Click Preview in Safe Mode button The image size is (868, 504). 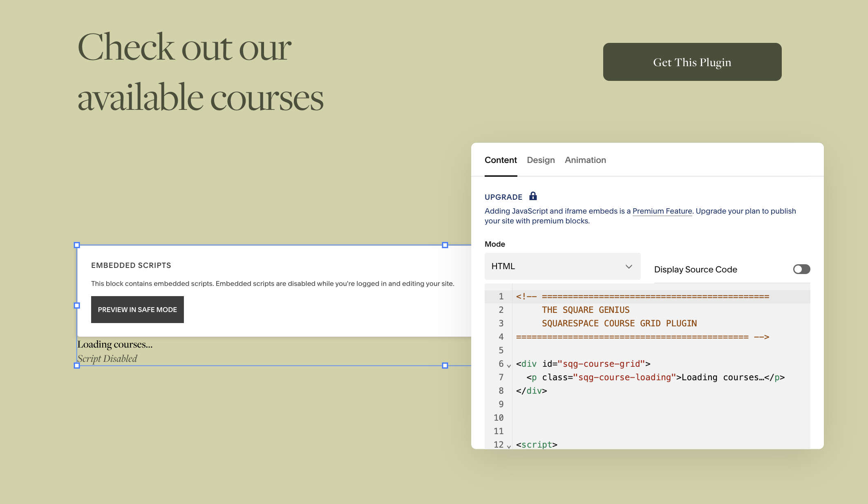137,310
